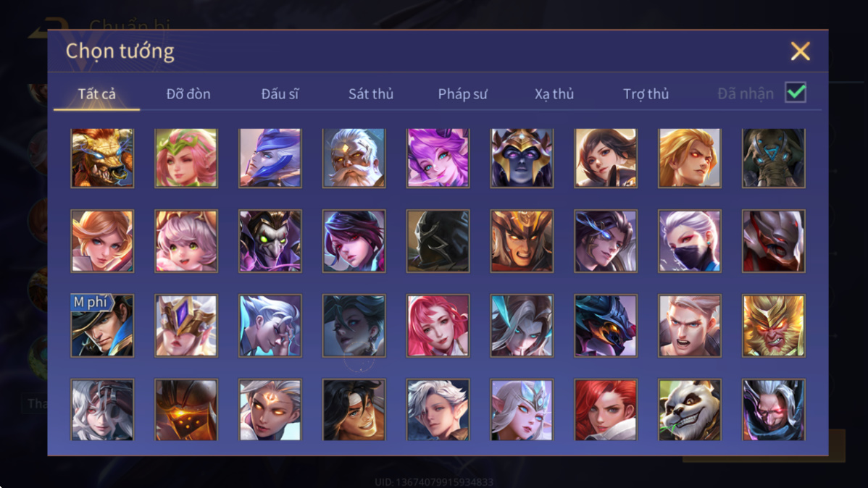
Task: Select the panda hero portrait
Action: click(x=689, y=410)
